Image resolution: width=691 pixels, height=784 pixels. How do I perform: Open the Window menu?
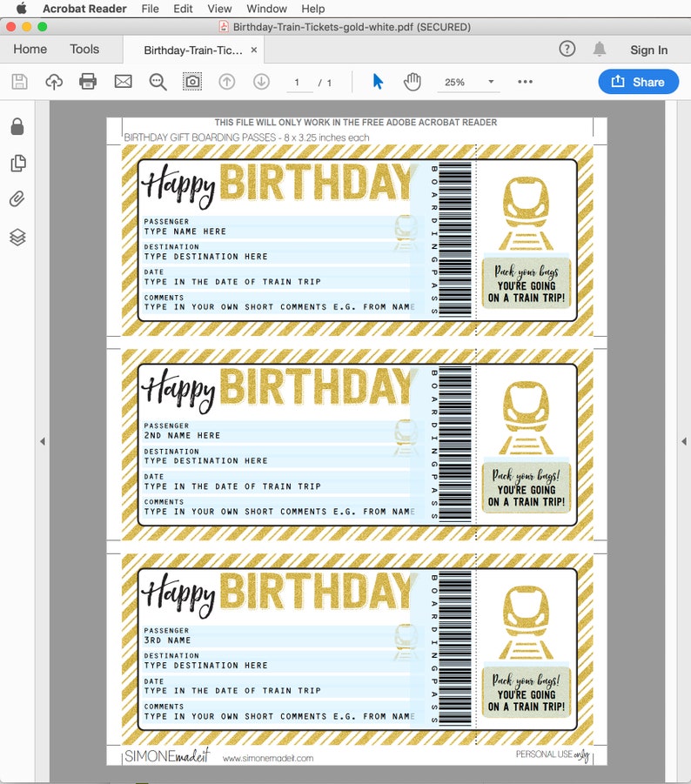[266, 9]
